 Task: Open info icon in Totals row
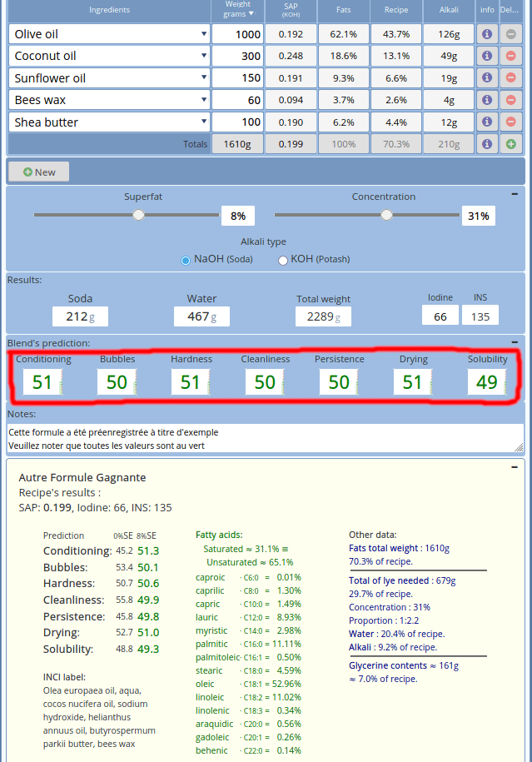pos(487,144)
